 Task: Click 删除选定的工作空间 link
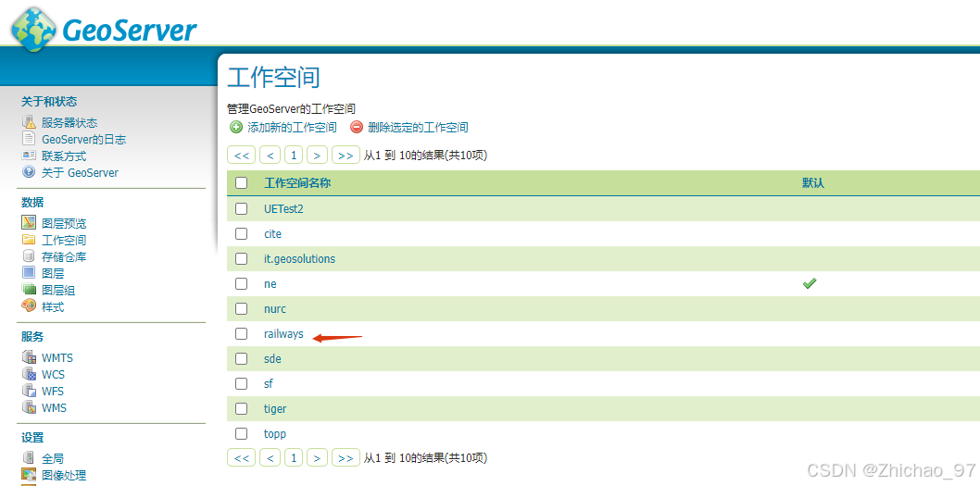418,128
